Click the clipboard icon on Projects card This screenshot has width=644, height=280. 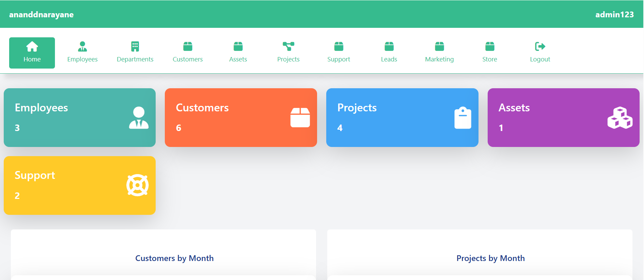pos(463,118)
